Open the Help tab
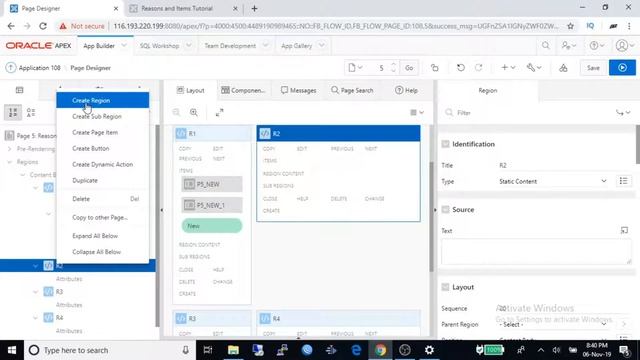The height and width of the screenshot is (360, 640). (x=406, y=90)
